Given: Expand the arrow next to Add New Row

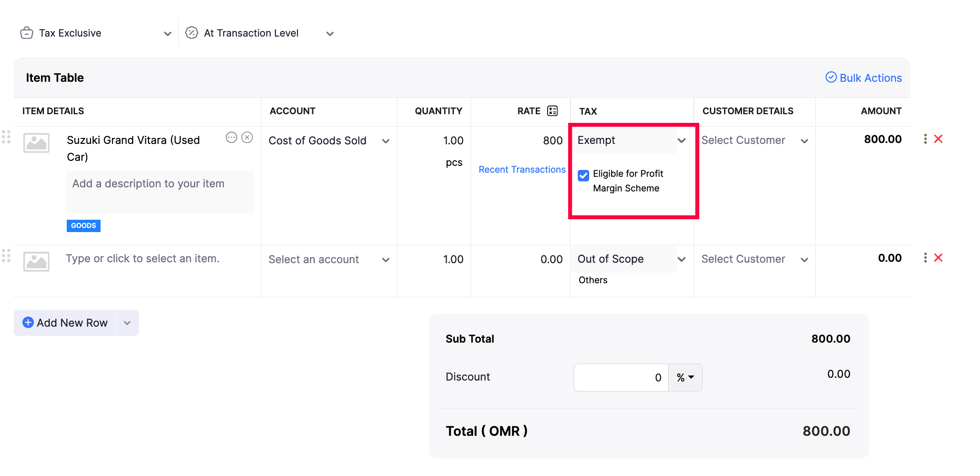Looking at the screenshot, I should 128,323.
